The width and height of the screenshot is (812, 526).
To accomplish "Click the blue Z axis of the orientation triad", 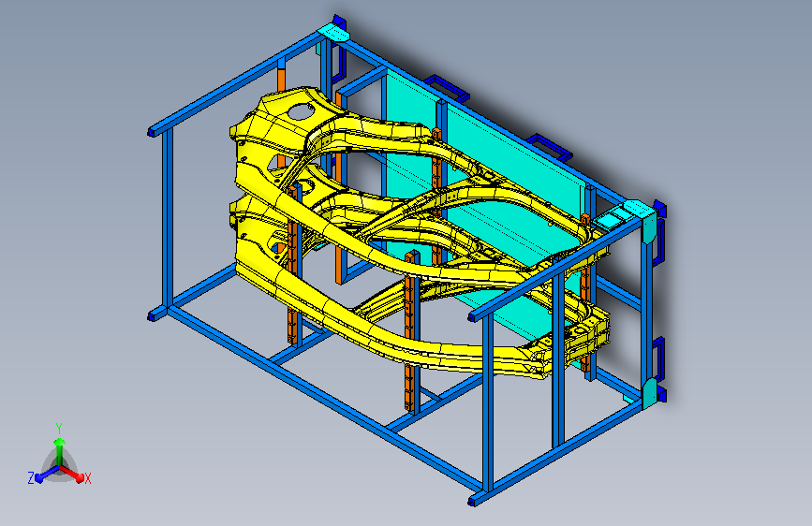I will coord(47,474).
